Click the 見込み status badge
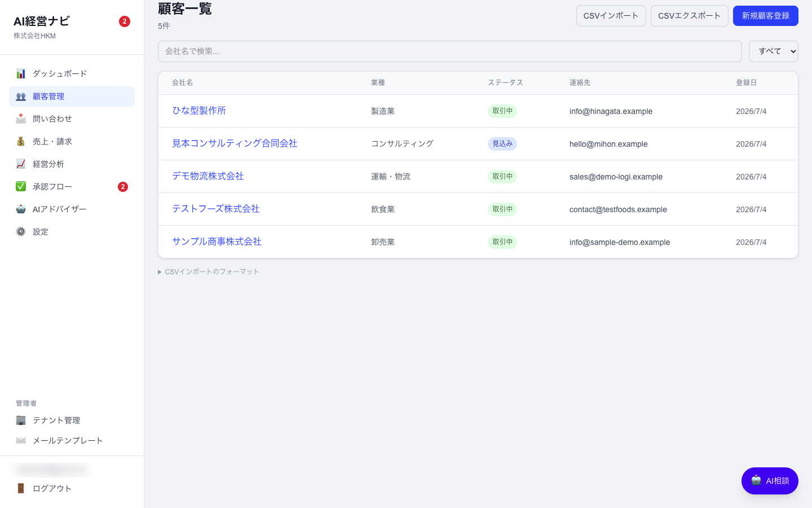The image size is (812, 508). point(502,144)
